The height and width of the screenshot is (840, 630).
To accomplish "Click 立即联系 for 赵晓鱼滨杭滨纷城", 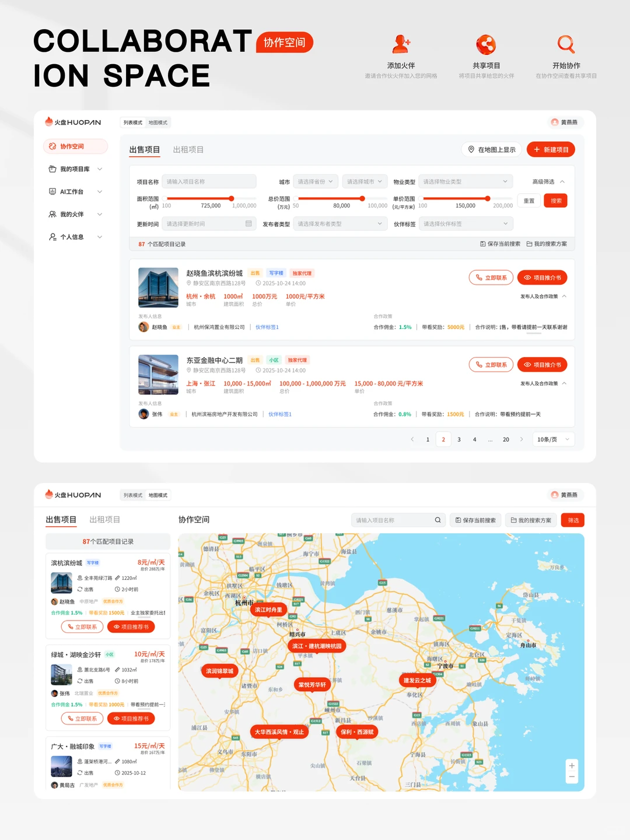I will point(491,278).
